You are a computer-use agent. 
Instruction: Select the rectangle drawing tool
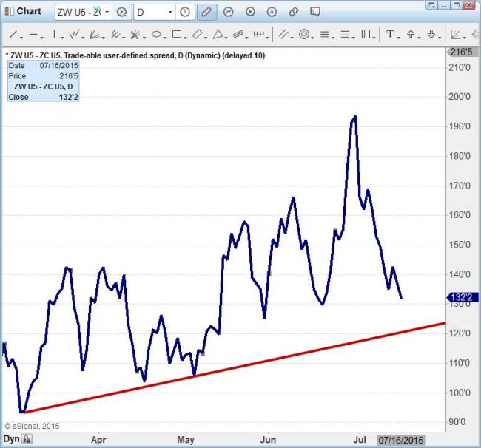(x=177, y=34)
